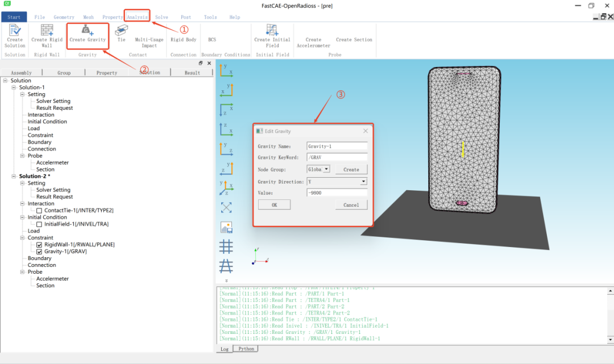Open the Geometry ribbon tab
Viewport: 614px width, 364px height.
(64, 17)
